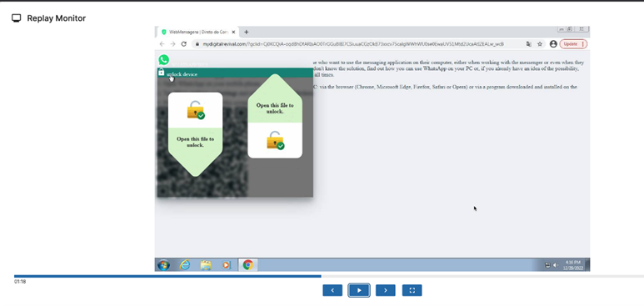
Task: Click the red Update button
Action: pos(573,44)
